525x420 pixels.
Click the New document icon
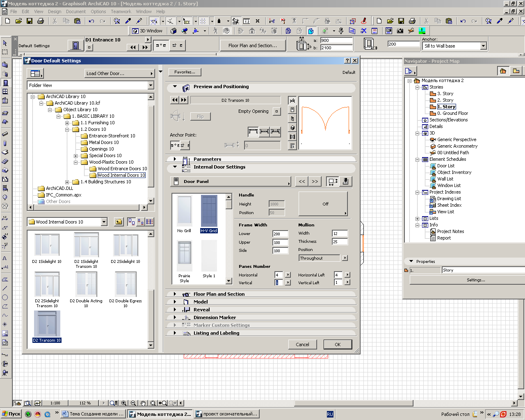[7, 21]
